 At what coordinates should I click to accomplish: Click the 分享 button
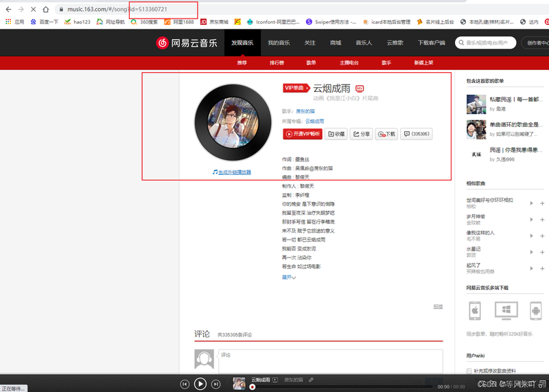pos(362,134)
